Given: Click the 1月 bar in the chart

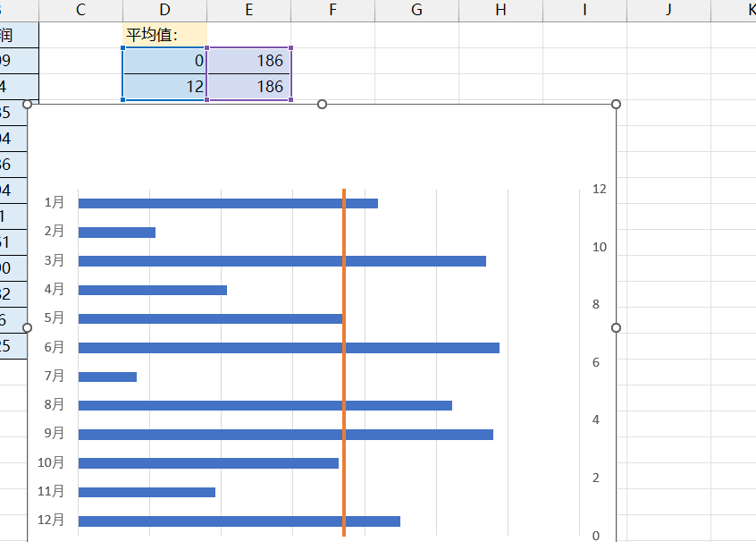Looking at the screenshot, I should (x=228, y=204).
